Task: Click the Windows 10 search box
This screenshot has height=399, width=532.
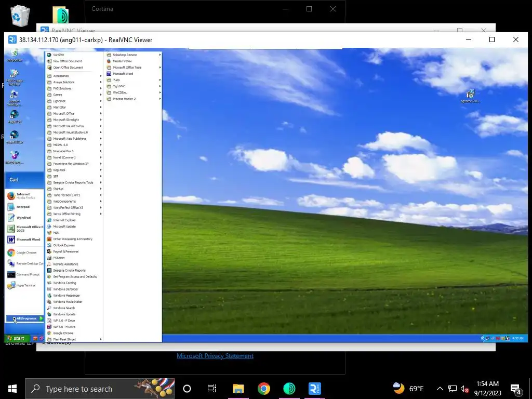Action: [100, 389]
